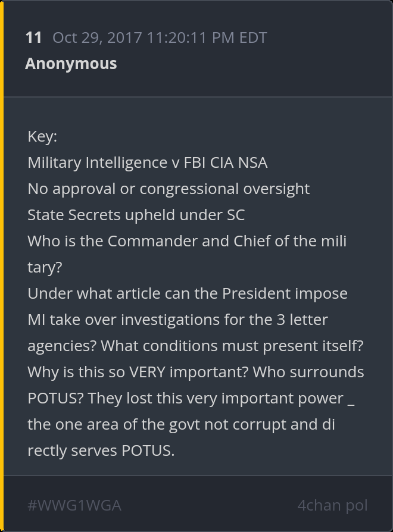Click the "Under what article can the President" line

pos(188,293)
